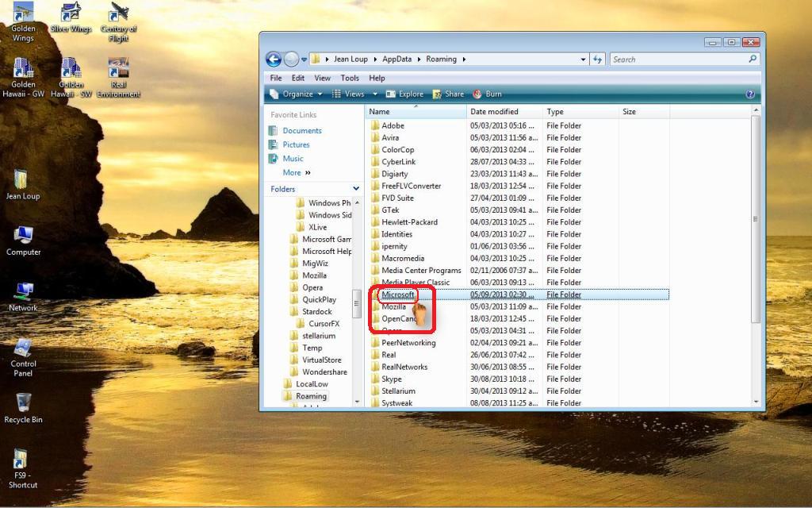Open the Organize dropdown menu
The height and width of the screenshot is (508, 812).
[296, 94]
